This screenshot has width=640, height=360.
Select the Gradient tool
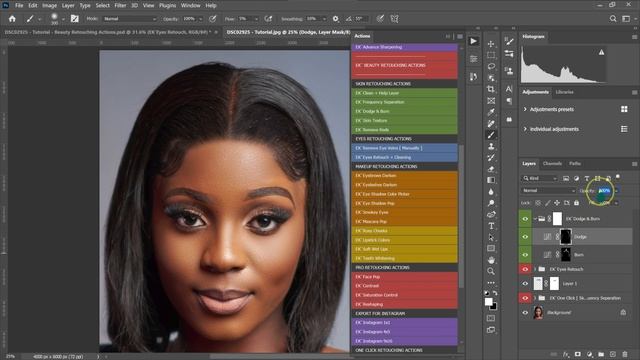click(491, 180)
